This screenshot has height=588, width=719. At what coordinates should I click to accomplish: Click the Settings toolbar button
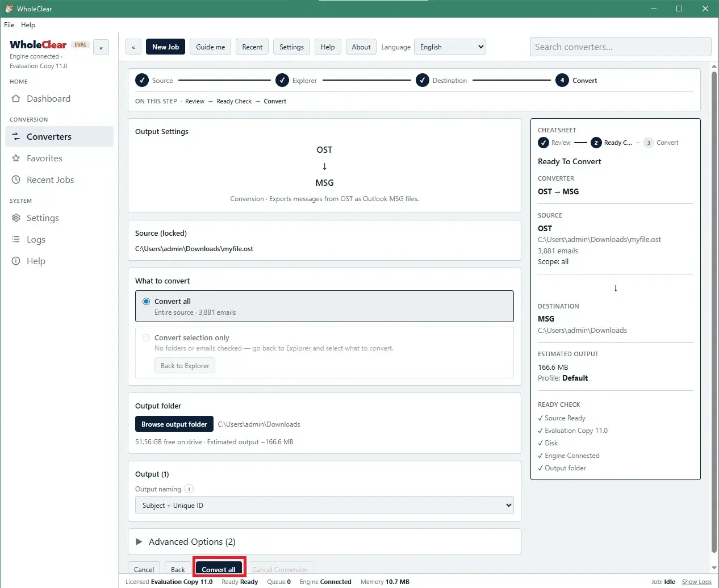click(x=291, y=47)
